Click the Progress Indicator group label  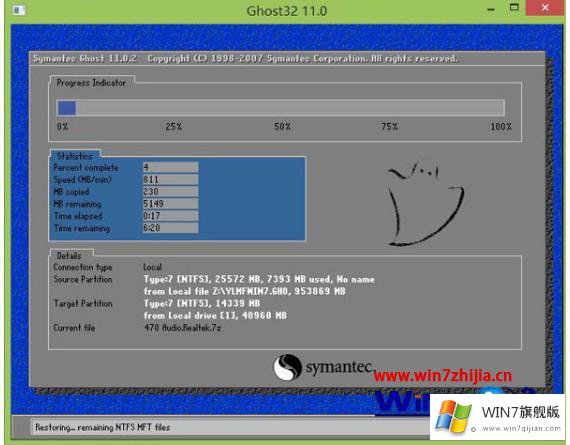click(91, 83)
